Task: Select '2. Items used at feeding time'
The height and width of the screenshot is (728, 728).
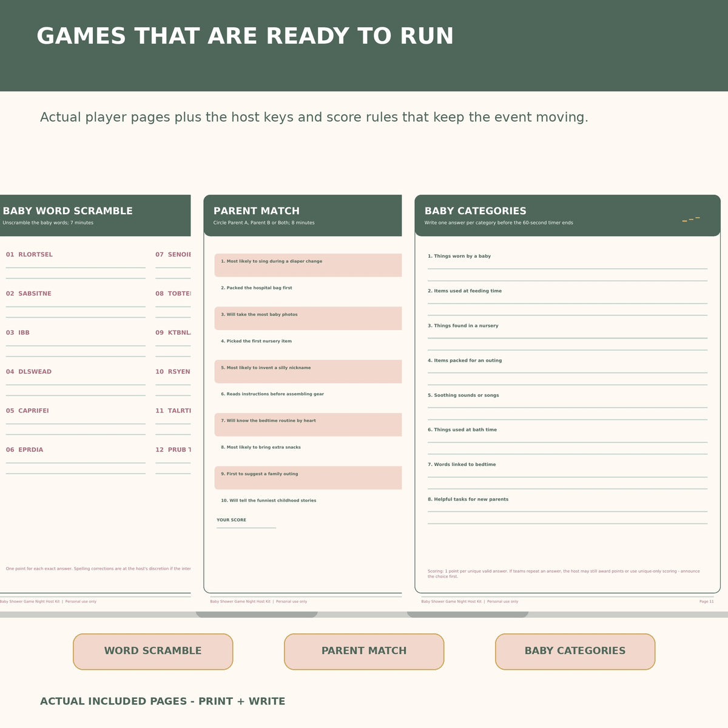Action: click(465, 291)
